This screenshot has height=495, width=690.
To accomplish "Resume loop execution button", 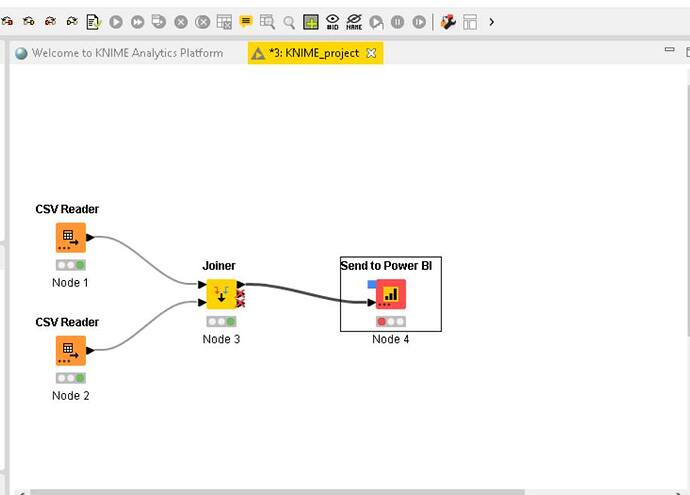I will tap(419, 22).
